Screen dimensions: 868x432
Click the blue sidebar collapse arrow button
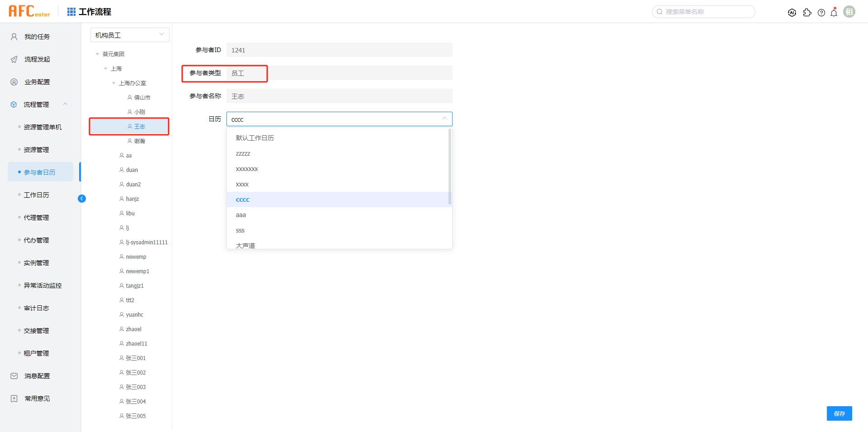82,199
